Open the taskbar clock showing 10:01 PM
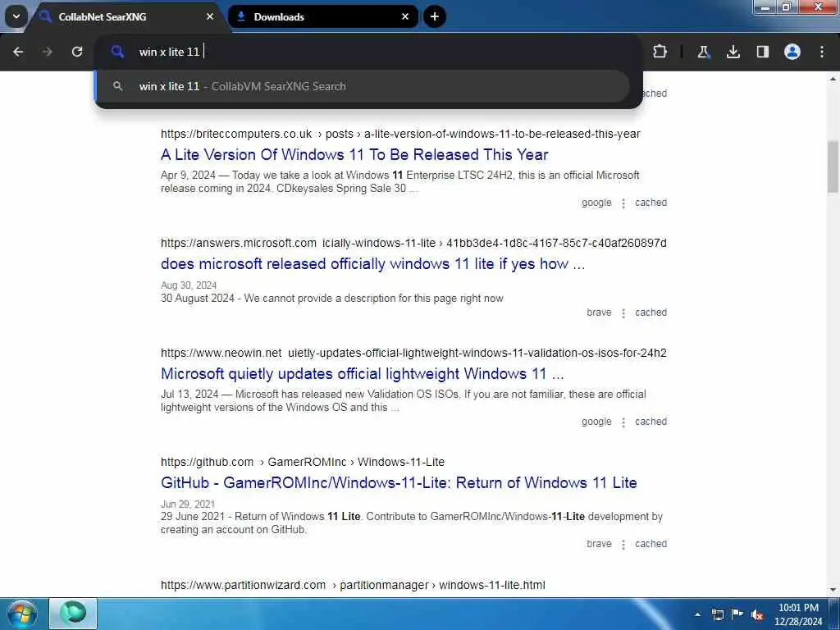 coord(798,614)
